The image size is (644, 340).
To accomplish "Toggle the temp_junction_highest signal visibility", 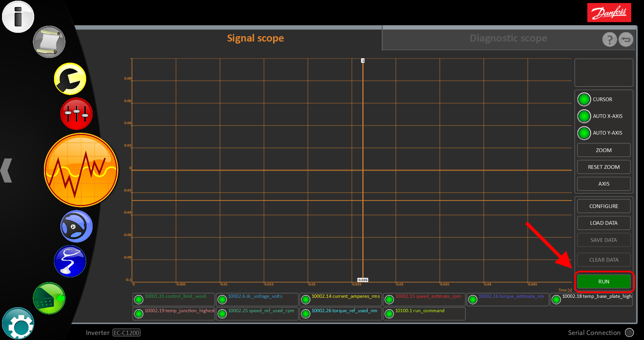I will (x=139, y=314).
